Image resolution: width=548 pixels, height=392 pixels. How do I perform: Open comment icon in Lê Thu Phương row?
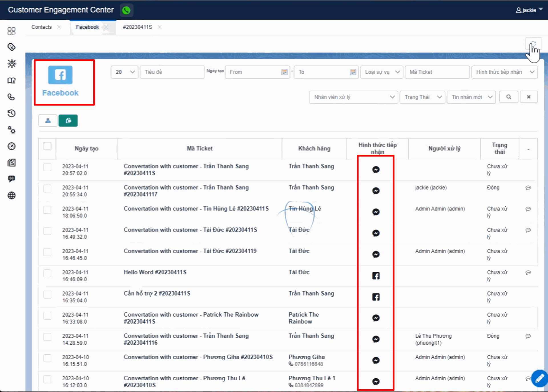coord(528,336)
